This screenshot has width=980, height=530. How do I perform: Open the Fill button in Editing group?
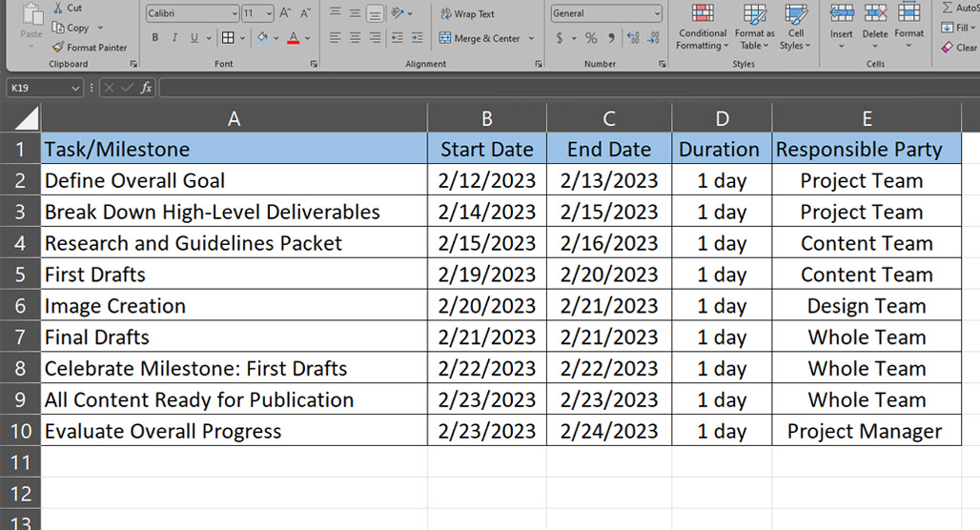click(x=958, y=28)
